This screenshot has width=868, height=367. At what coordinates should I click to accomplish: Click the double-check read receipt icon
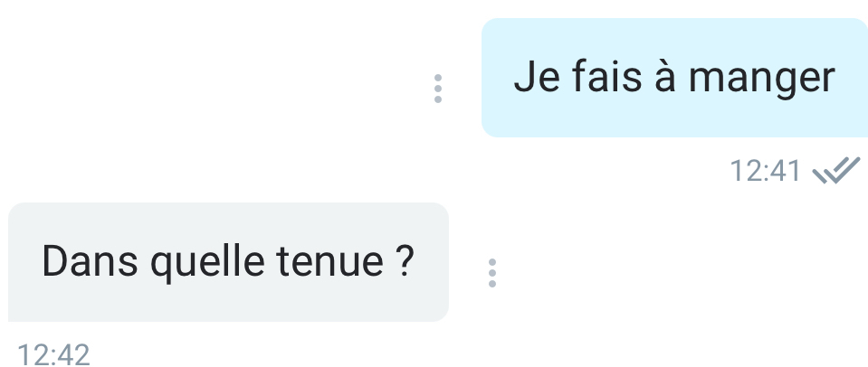[836, 170]
